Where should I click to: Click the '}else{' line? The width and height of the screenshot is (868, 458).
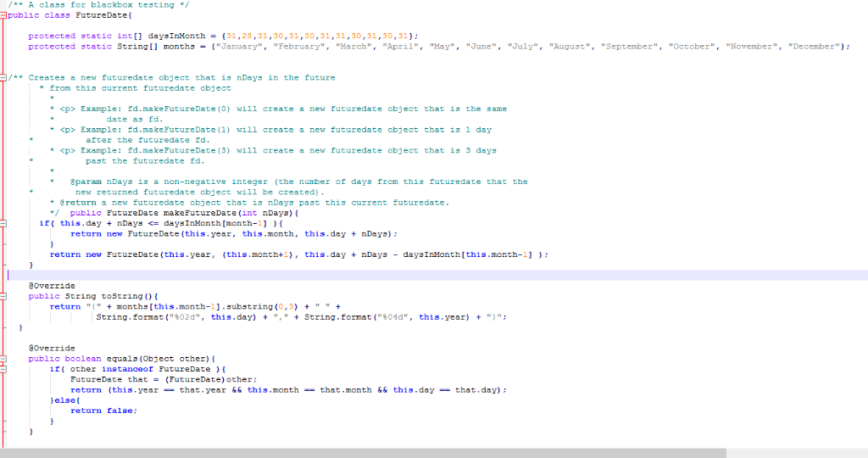click(x=64, y=400)
